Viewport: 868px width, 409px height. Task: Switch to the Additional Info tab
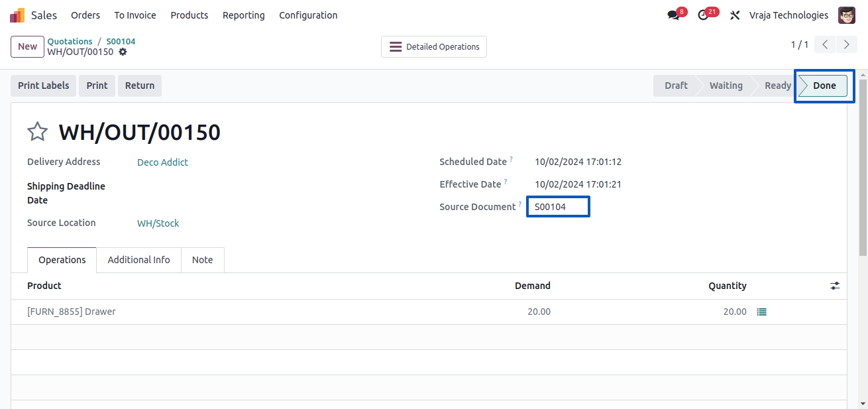pyautogui.click(x=138, y=260)
